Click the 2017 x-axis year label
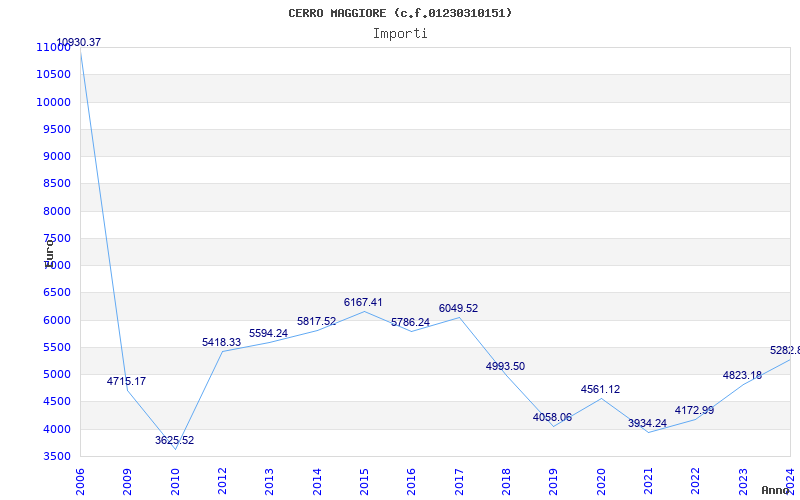 click(x=459, y=482)
